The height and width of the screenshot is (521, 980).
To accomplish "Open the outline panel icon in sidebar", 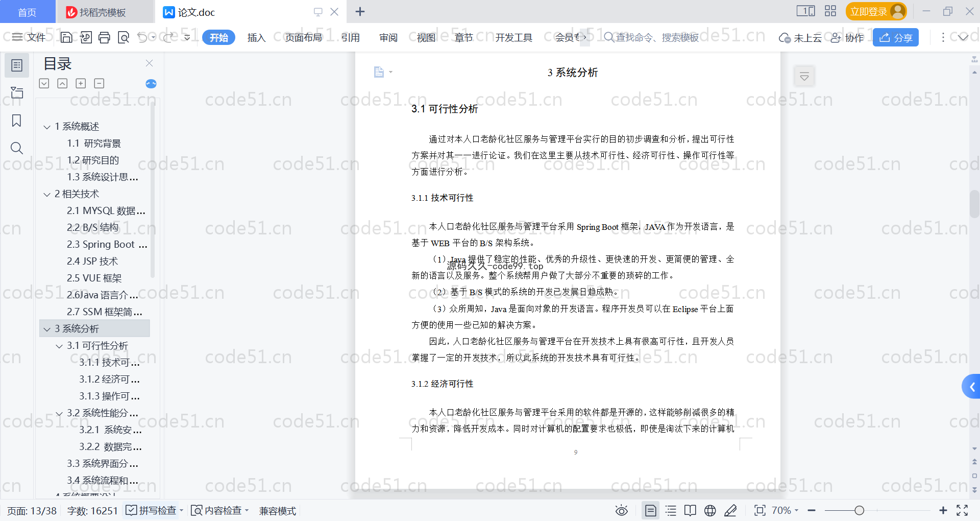I will (x=17, y=65).
